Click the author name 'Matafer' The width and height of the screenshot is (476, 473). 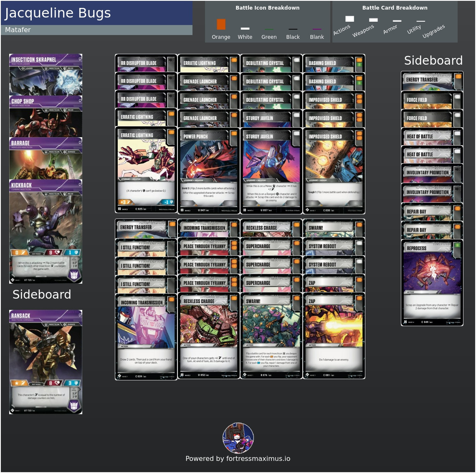tap(18, 30)
